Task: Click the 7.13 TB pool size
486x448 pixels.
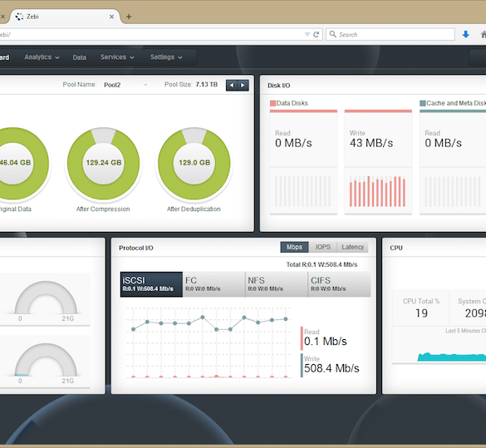Action: click(206, 85)
